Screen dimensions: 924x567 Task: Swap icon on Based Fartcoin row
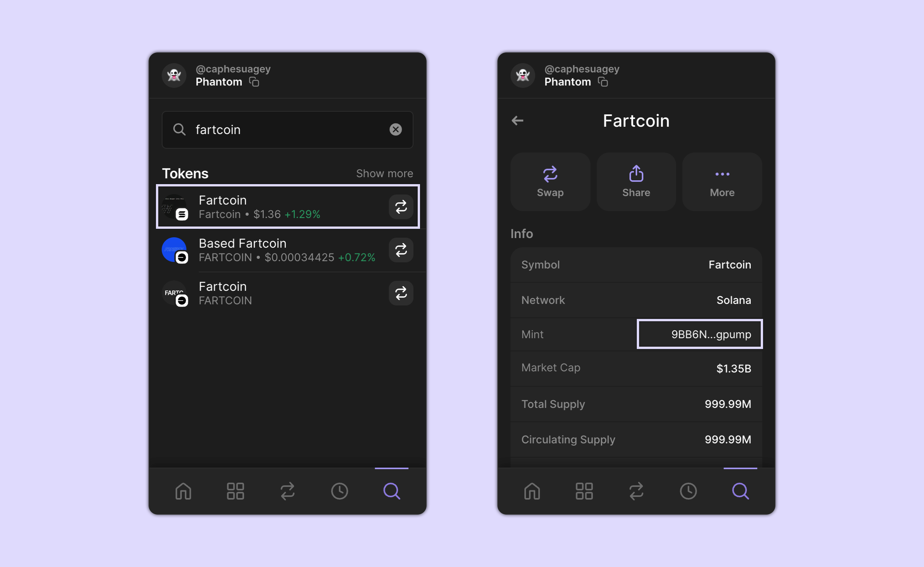click(401, 250)
